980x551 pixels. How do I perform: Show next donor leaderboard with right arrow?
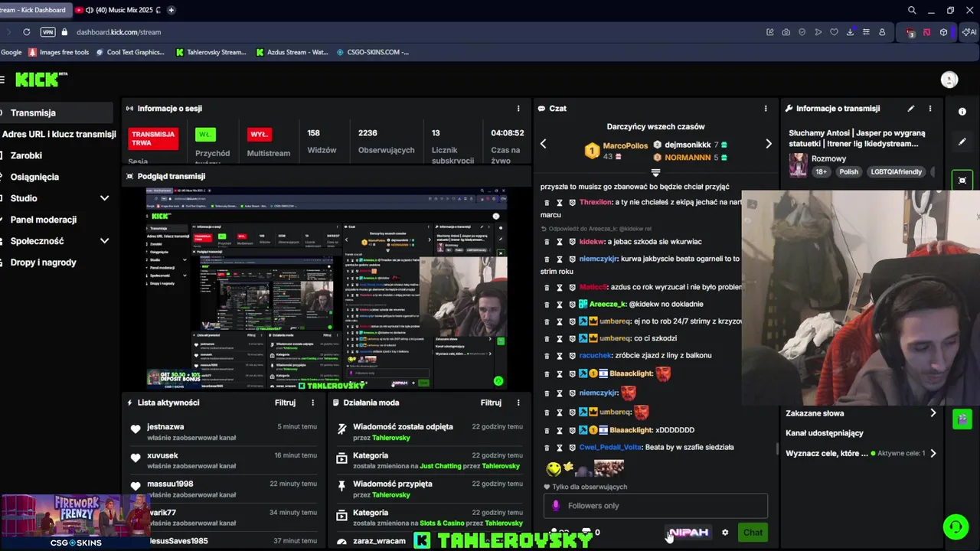768,144
